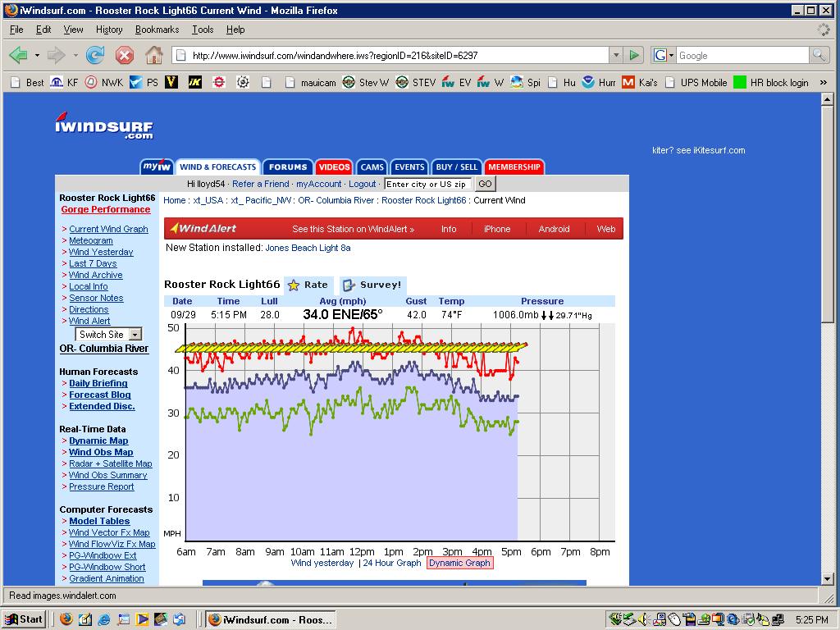Open the Back button history dropdown arrow
This screenshot has width=840, height=630.
pyautogui.click(x=37, y=55)
